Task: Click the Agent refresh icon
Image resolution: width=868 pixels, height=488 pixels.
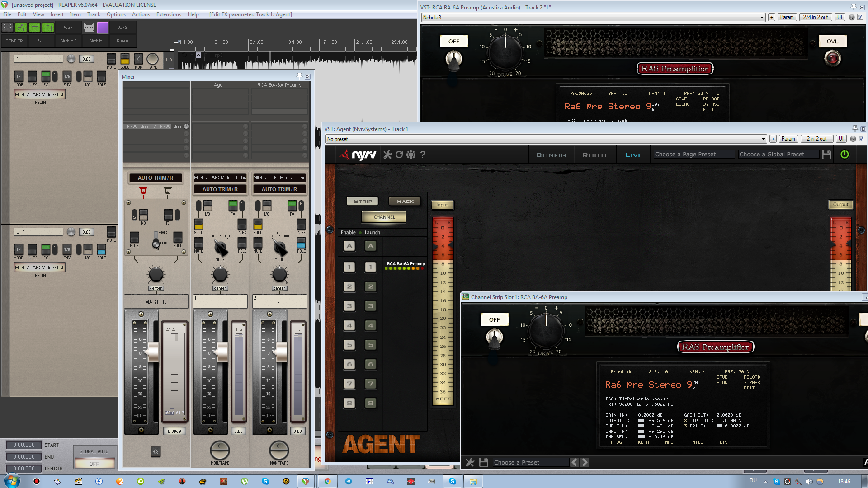Action: 399,155
